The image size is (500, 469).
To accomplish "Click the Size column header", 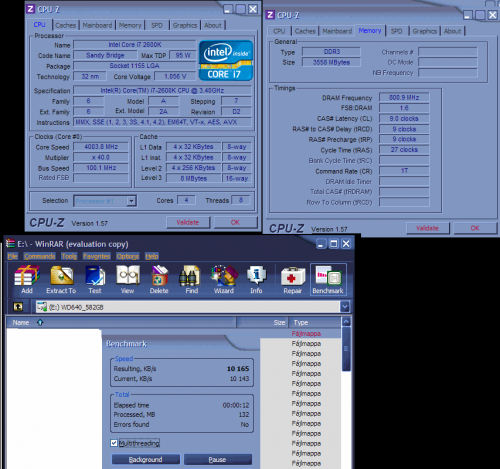I will [x=263, y=322].
